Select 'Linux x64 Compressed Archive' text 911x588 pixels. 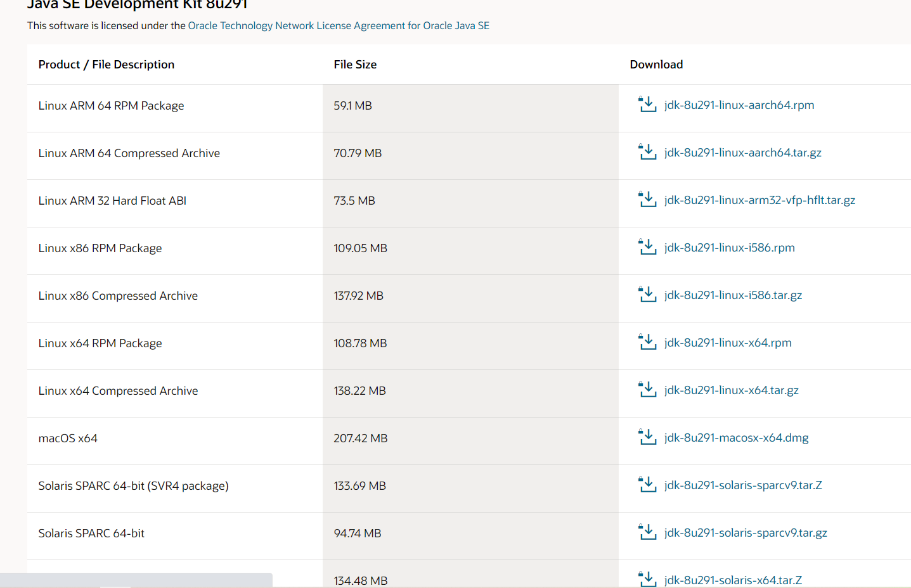118,391
